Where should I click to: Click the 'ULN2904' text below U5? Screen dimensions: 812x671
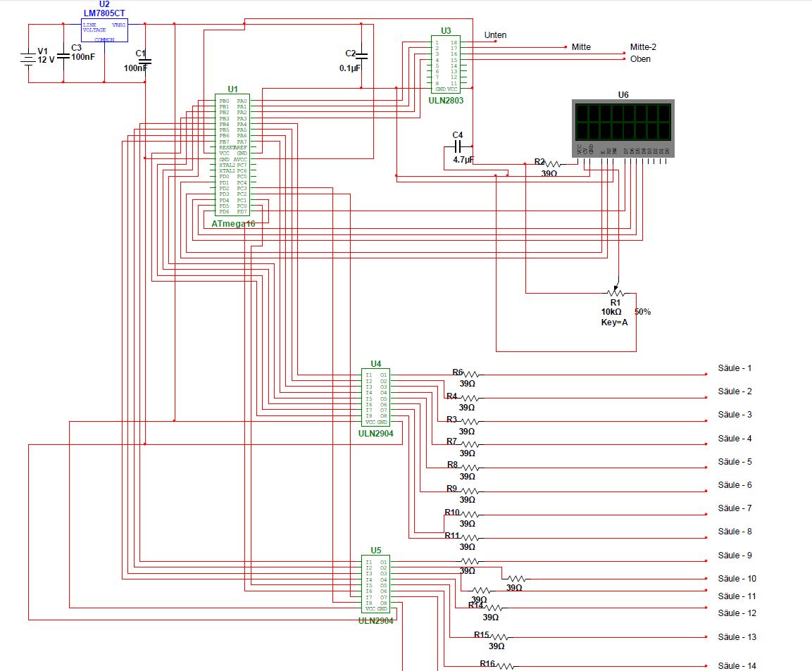click(376, 621)
